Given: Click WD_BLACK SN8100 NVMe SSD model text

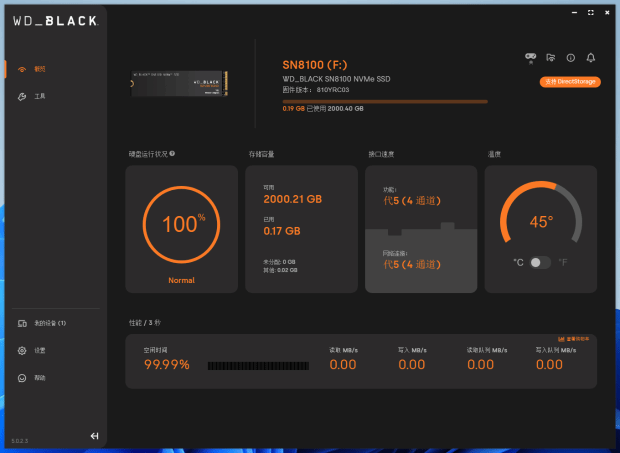Looking at the screenshot, I should click(x=336, y=79).
